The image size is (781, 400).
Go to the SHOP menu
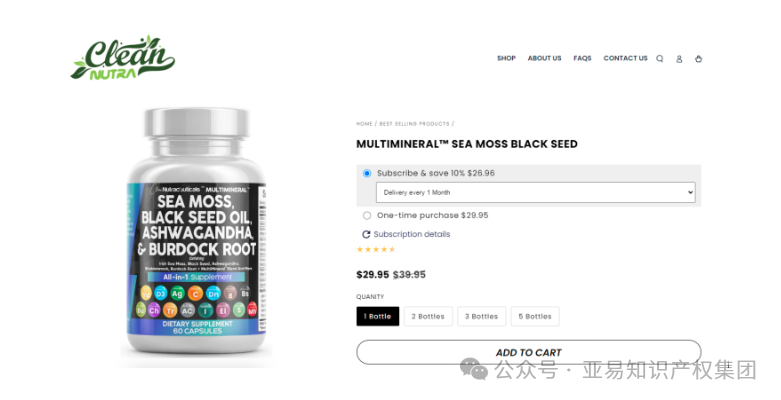click(x=506, y=58)
